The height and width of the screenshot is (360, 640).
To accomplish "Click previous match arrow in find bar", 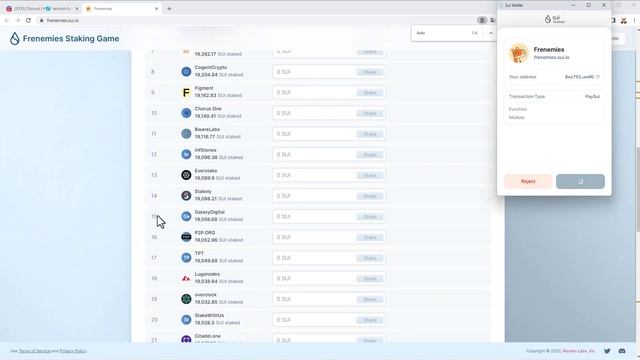I will [x=491, y=33].
